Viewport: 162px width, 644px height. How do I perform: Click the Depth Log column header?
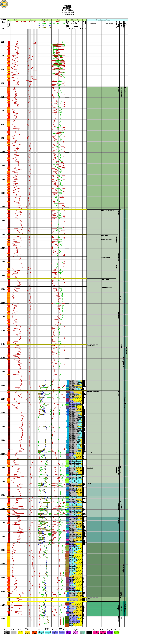pyautogui.click(x=3, y=21)
